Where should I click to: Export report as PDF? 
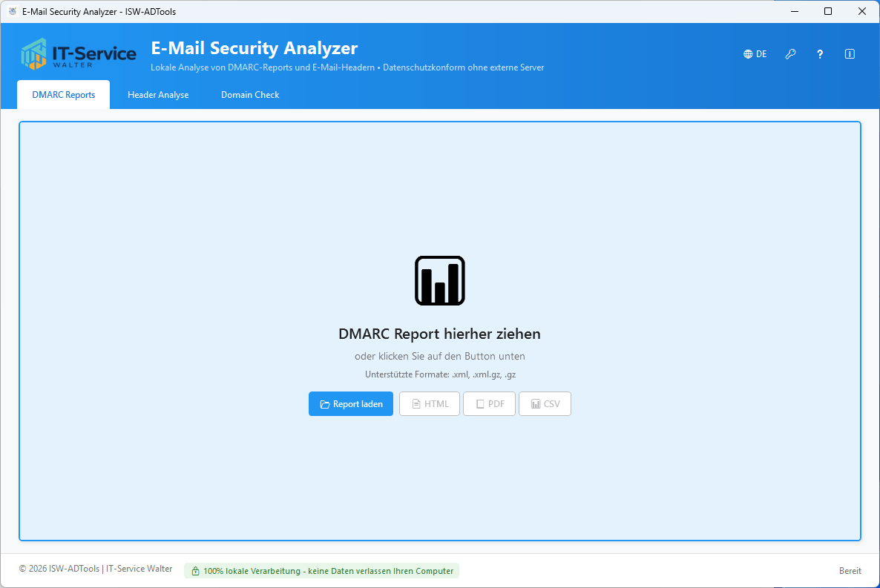[x=489, y=404]
